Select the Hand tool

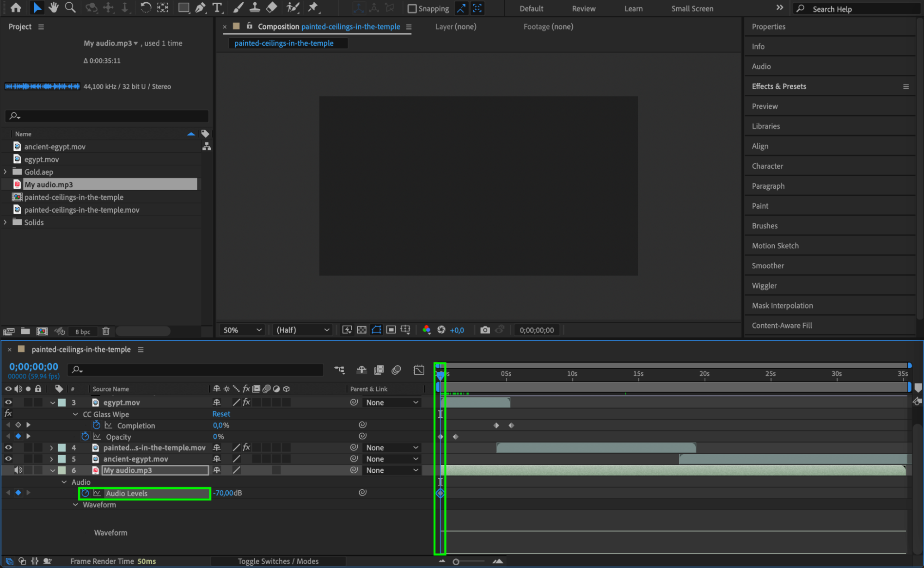click(54, 7)
